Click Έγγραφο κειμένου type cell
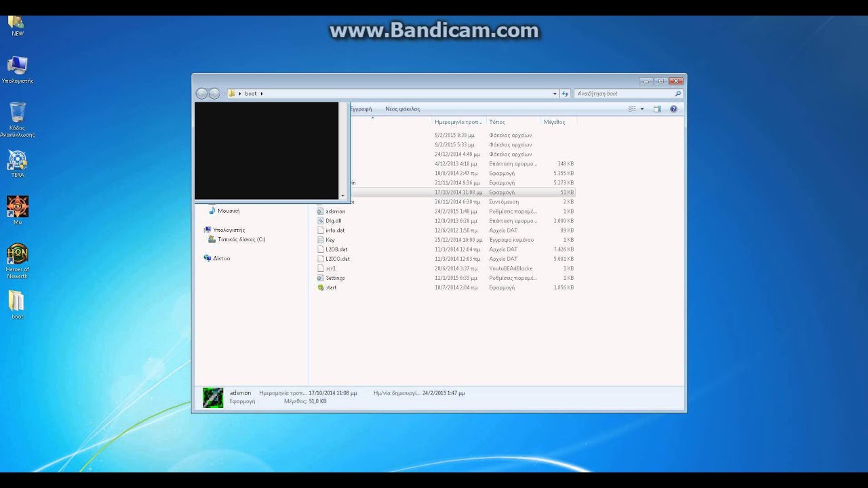 (x=511, y=240)
